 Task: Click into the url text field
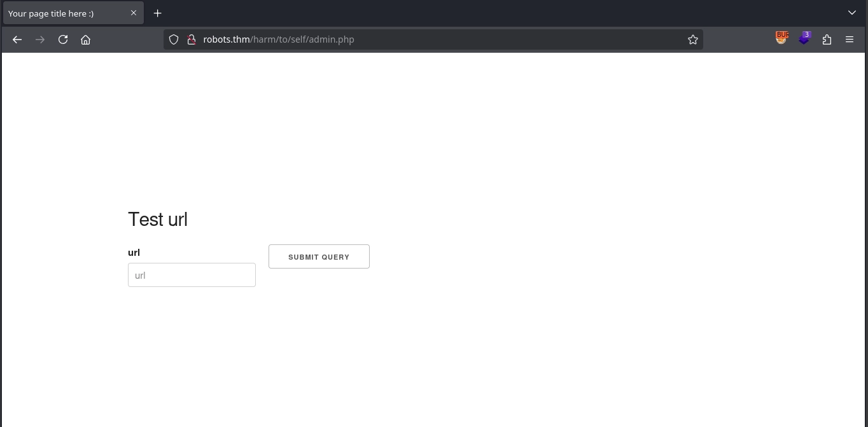(192, 275)
